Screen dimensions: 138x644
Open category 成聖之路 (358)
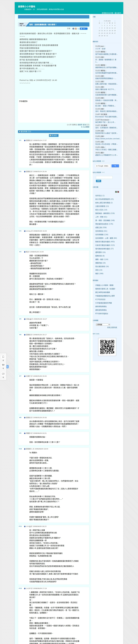coord(101,228)
